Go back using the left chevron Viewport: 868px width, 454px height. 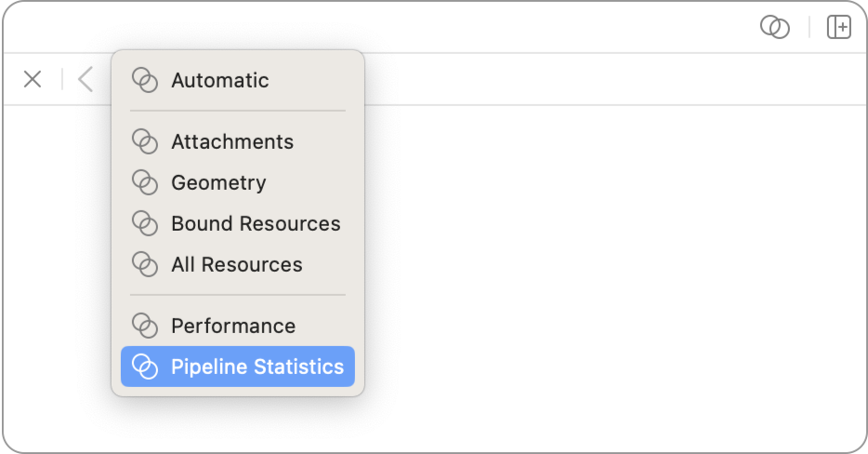[85, 79]
